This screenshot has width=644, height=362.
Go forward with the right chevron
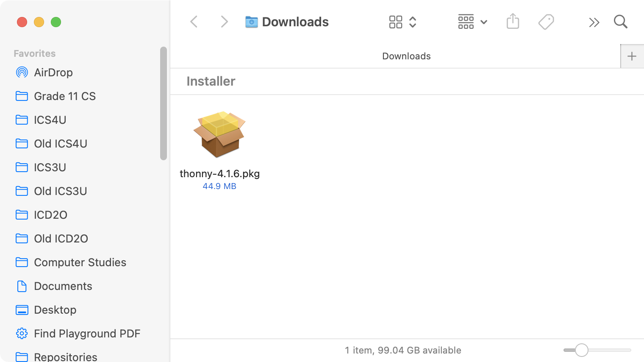tap(224, 22)
